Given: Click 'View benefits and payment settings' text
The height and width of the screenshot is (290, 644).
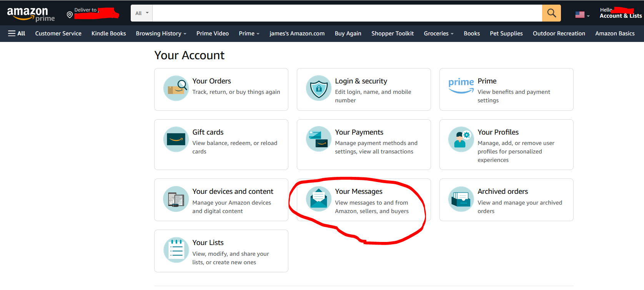Looking at the screenshot, I should pos(514,96).
